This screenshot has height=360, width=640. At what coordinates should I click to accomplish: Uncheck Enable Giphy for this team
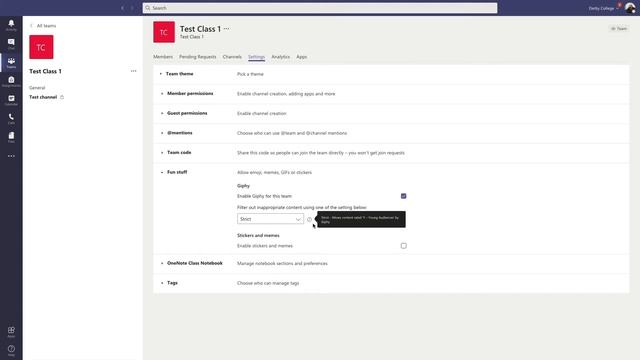point(403,196)
